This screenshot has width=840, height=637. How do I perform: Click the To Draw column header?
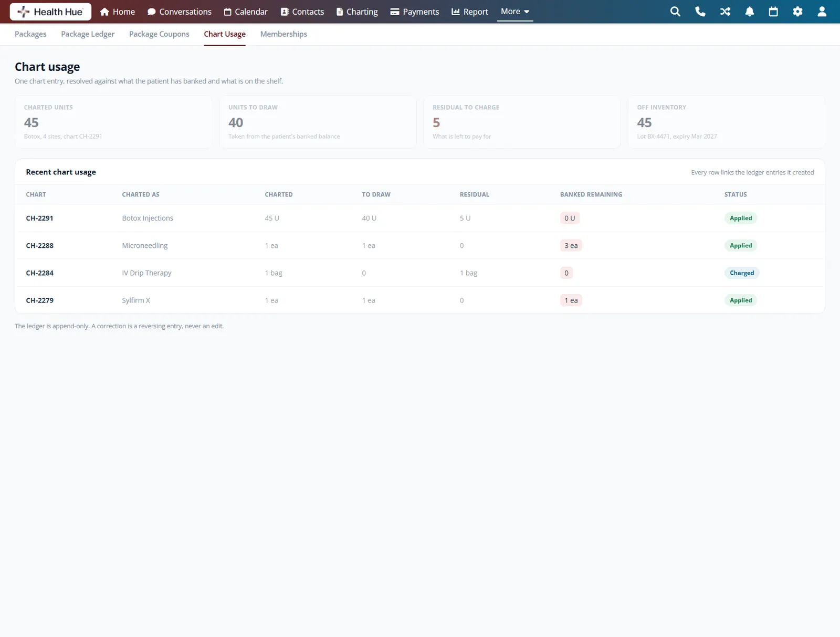[376, 194]
